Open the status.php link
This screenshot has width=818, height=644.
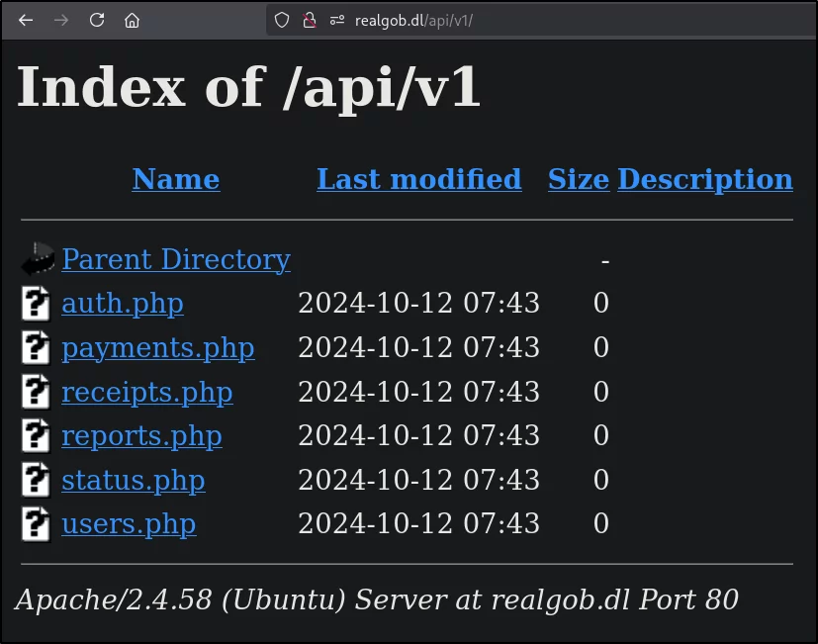[x=134, y=480]
